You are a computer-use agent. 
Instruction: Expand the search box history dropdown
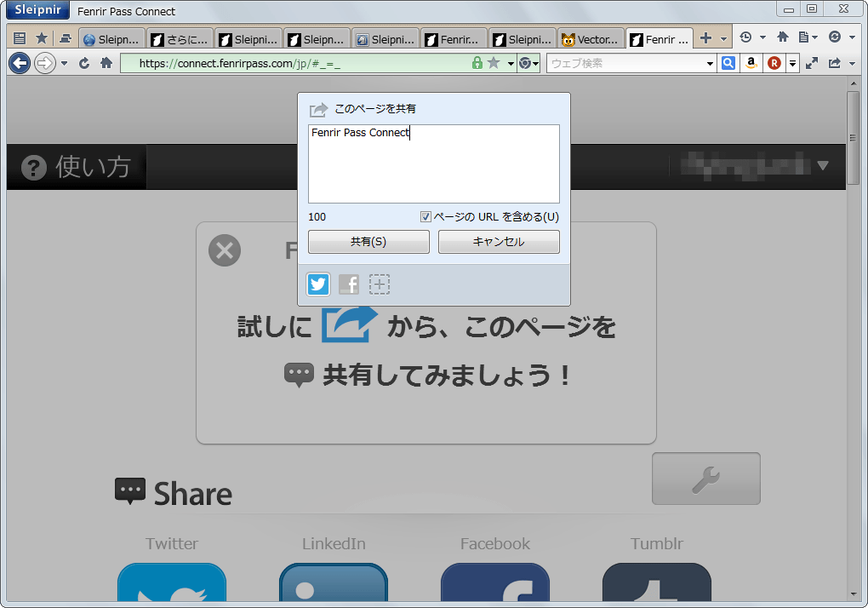[711, 64]
